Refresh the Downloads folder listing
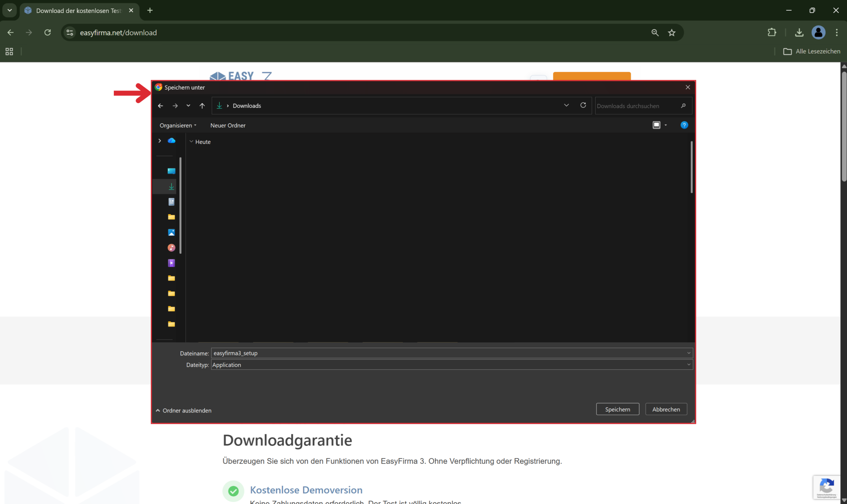Screen dimensions: 847x504 pos(583,105)
